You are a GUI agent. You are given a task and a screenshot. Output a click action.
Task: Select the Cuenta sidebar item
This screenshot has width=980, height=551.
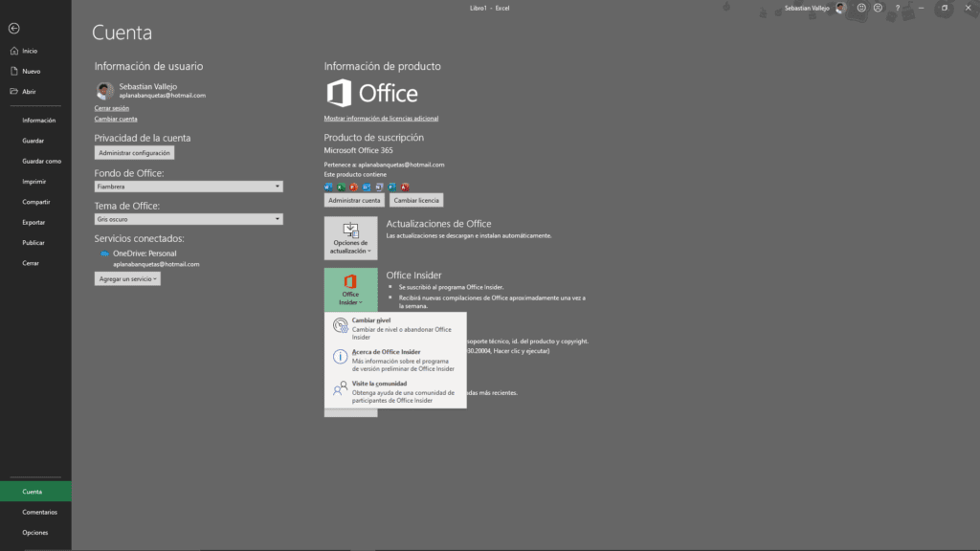[x=35, y=492]
